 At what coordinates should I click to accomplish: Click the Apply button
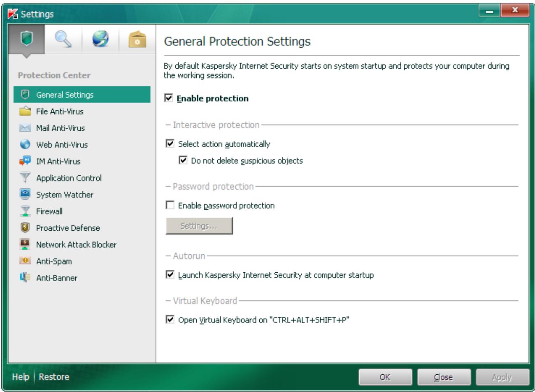coord(502,377)
